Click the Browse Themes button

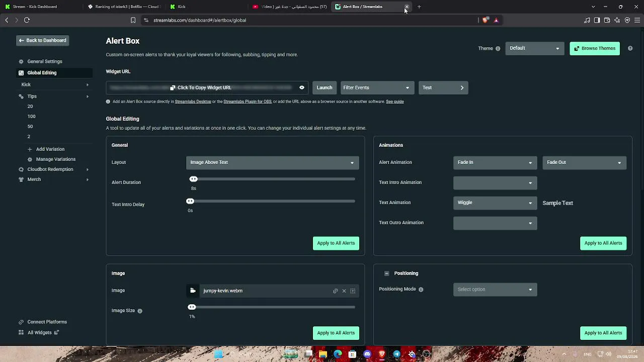click(595, 48)
